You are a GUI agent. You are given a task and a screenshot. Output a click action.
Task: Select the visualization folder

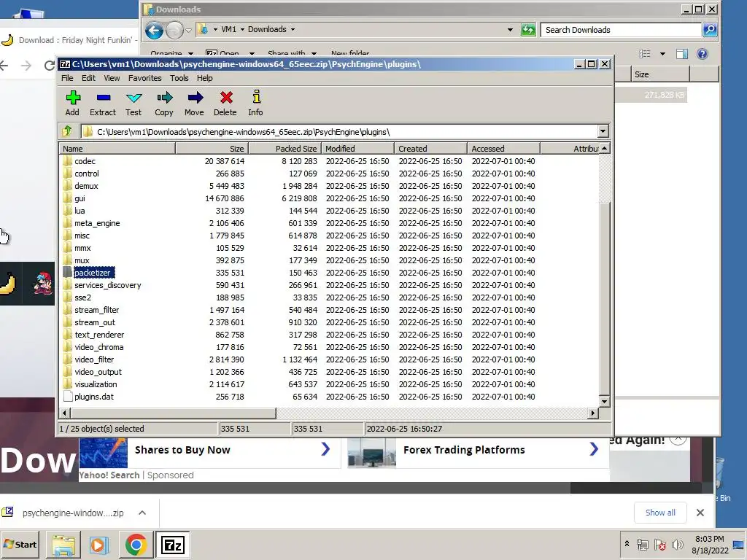96,384
